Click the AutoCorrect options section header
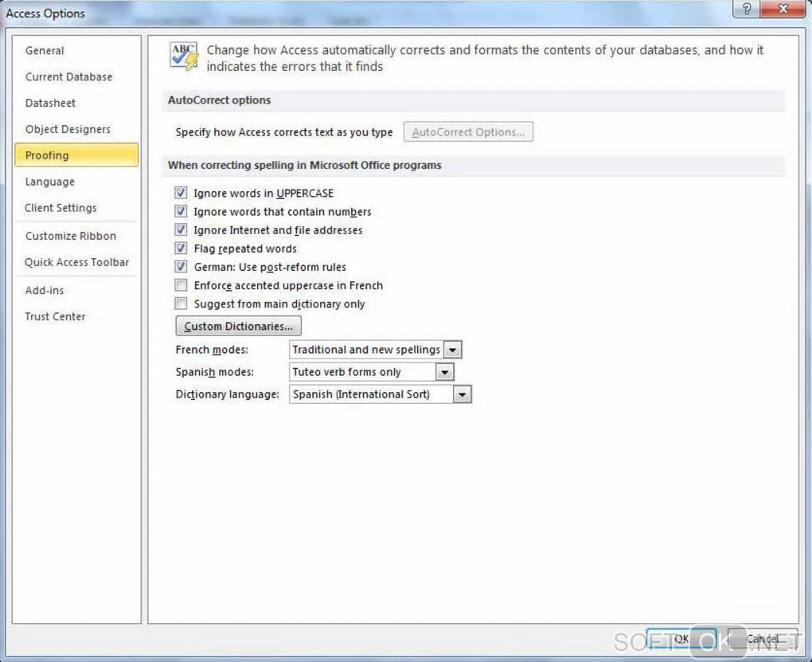 click(x=474, y=100)
